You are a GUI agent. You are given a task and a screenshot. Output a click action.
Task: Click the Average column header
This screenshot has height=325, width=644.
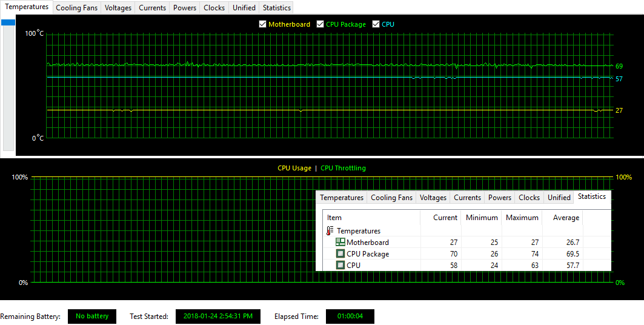(x=566, y=218)
